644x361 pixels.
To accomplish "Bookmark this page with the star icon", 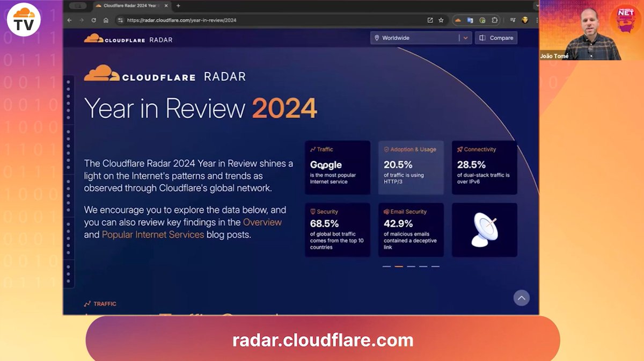I will (441, 20).
